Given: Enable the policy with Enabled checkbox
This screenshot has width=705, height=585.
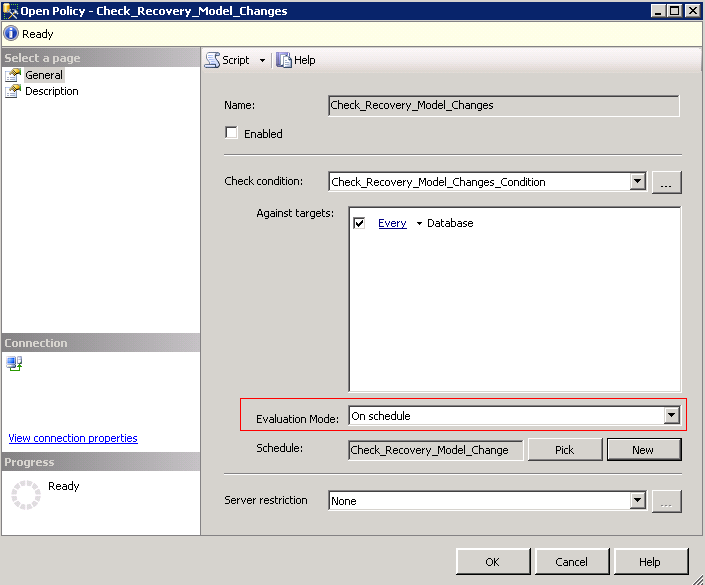Looking at the screenshot, I should (x=232, y=133).
